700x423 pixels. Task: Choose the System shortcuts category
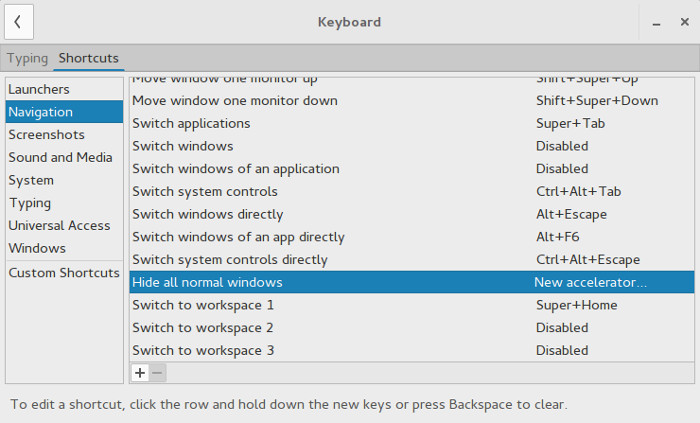31,180
